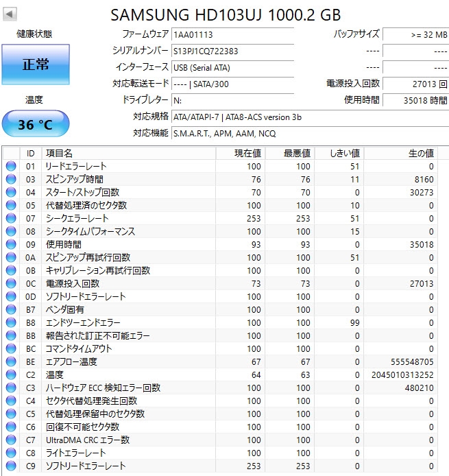Select status icon for B7 ベンダ固有
Image resolution: width=449 pixels, height=476 pixels.
[11, 309]
